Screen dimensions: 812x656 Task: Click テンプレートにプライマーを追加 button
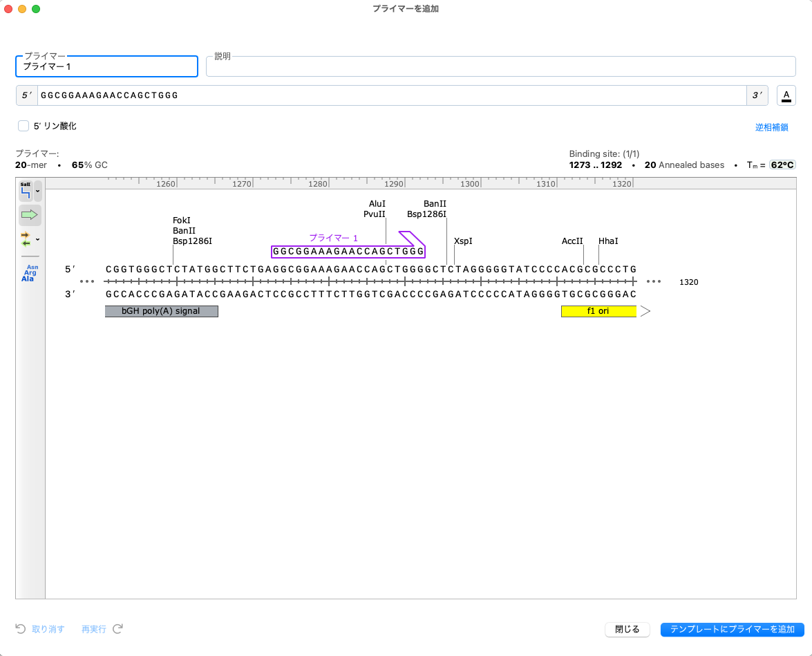coord(732,630)
